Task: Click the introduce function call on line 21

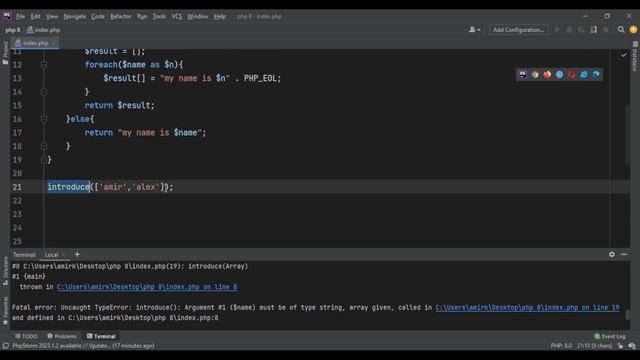Action: pyautogui.click(x=69, y=187)
